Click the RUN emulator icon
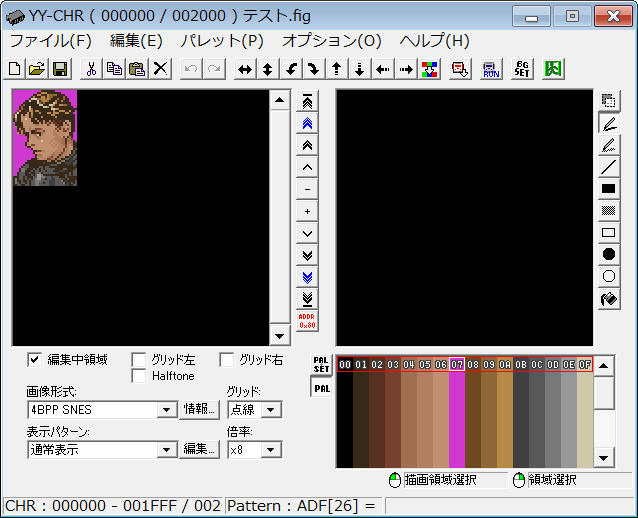This screenshot has height=518, width=638. 491,69
